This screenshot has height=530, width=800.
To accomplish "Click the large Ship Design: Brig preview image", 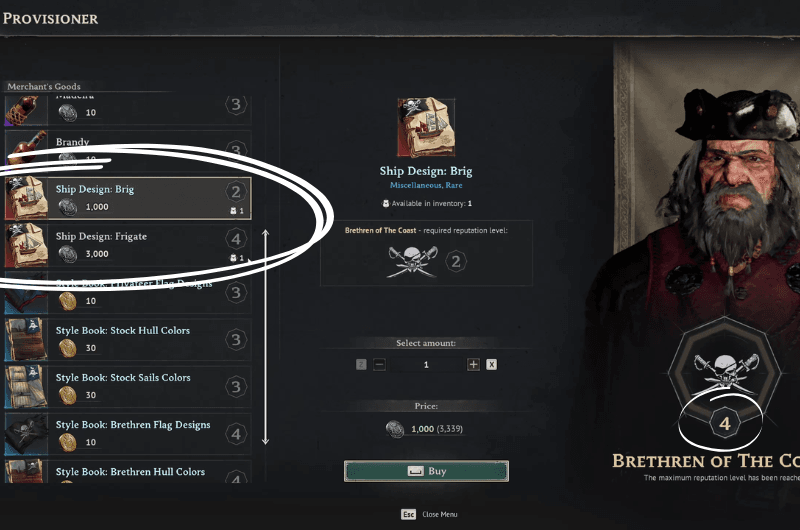I will 426,127.
